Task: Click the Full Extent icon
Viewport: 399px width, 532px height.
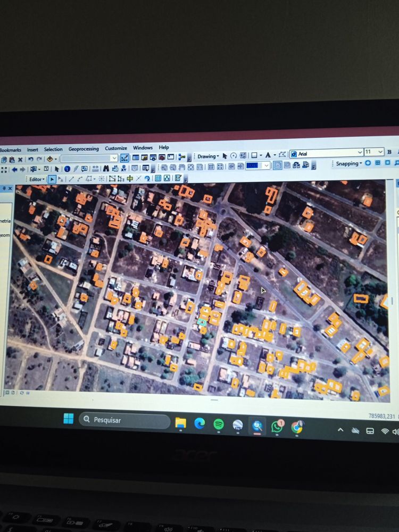Action: (4, 169)
